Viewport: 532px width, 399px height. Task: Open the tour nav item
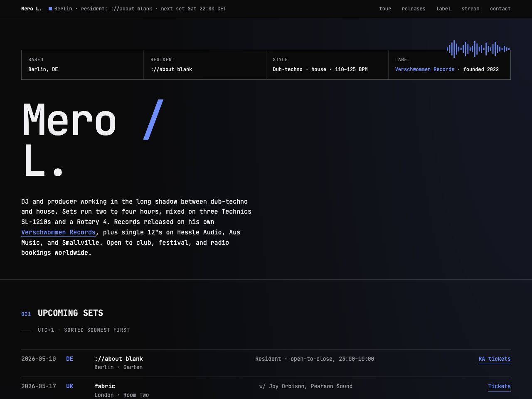tap(385, 9)
